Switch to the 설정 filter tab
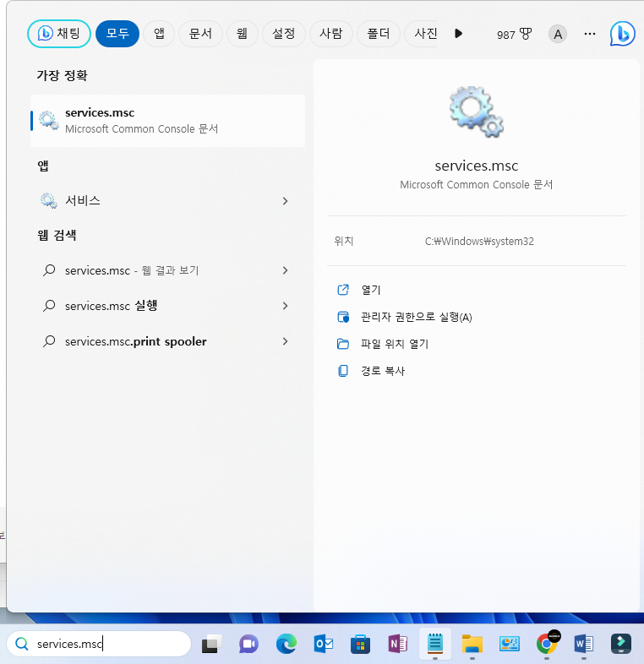 (283, 34)
